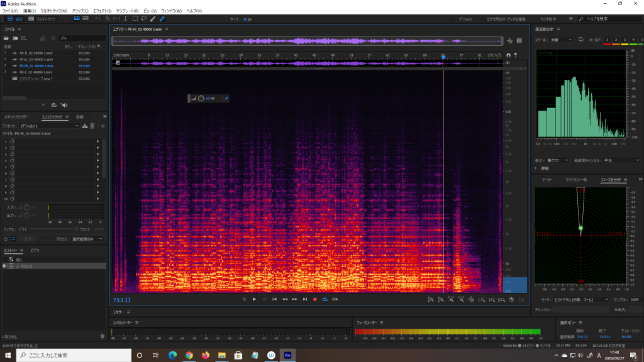This screenshot has width=644, height=362.
Task: Toggle the main effects rack power button
Action: (x=6, y=239)
